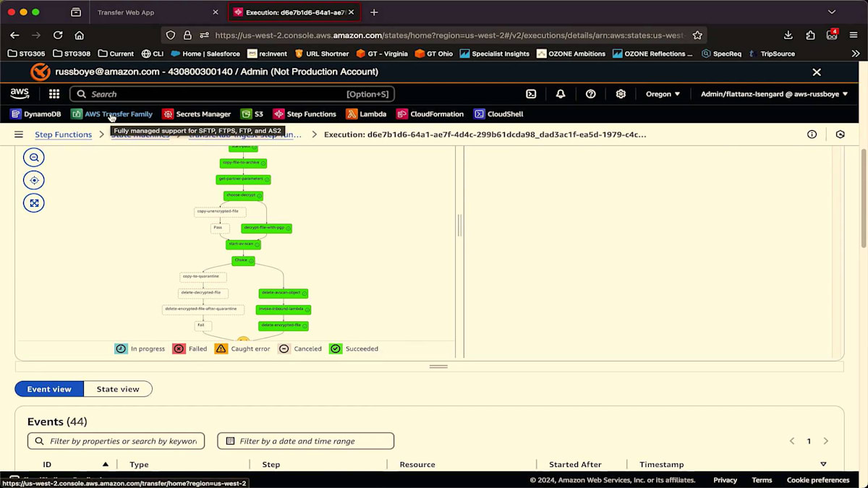Open the AWS services grid menu
This screenshot has width=868, height=488.
pyautogui.click(x=54, y=94)
